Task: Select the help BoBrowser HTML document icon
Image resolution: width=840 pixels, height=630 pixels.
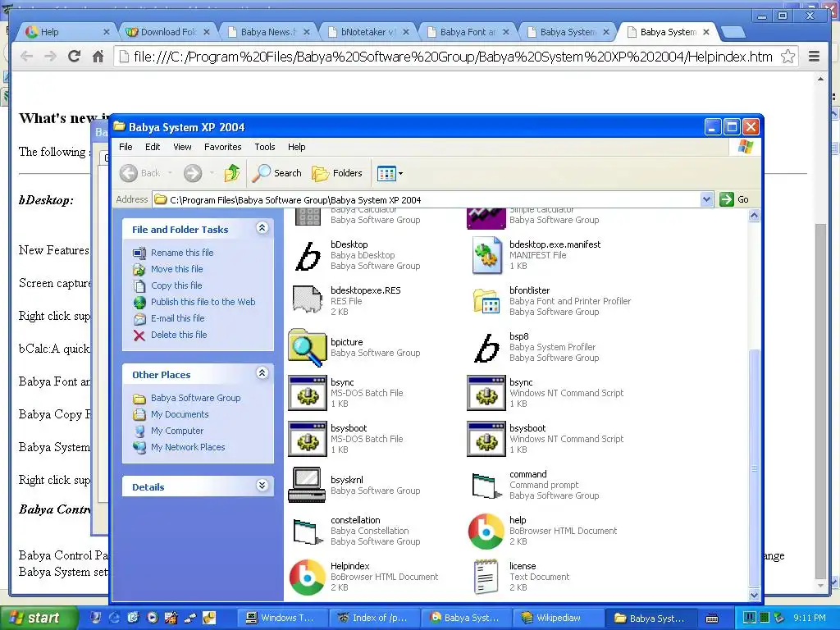Action: coord(486,532)
